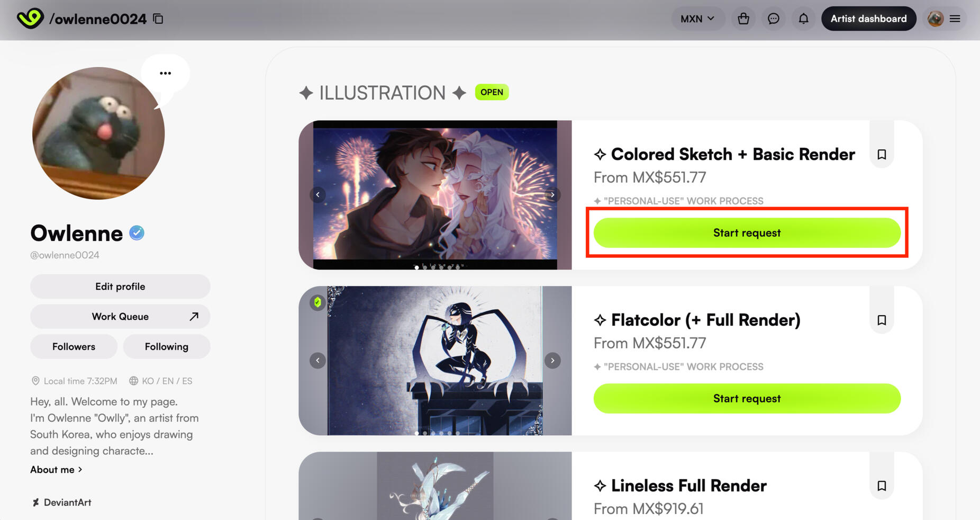Open the DeviantArt social link
The height and width of the screenshot is (520, 980).
tap(61, 502)
